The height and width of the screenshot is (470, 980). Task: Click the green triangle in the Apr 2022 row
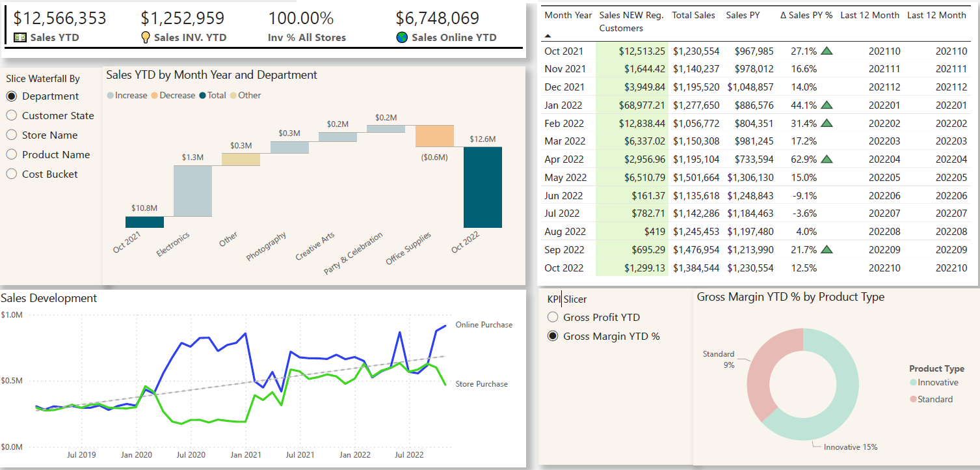pyautogui.click(x=827, y=159)
